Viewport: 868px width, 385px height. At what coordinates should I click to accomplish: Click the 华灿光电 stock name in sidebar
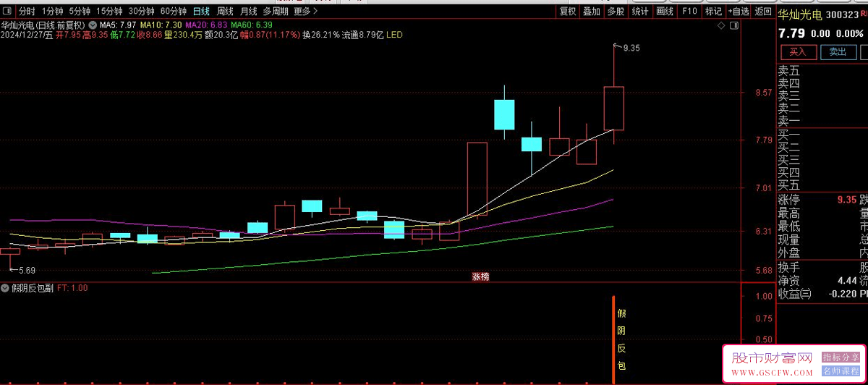click(801, 14)
